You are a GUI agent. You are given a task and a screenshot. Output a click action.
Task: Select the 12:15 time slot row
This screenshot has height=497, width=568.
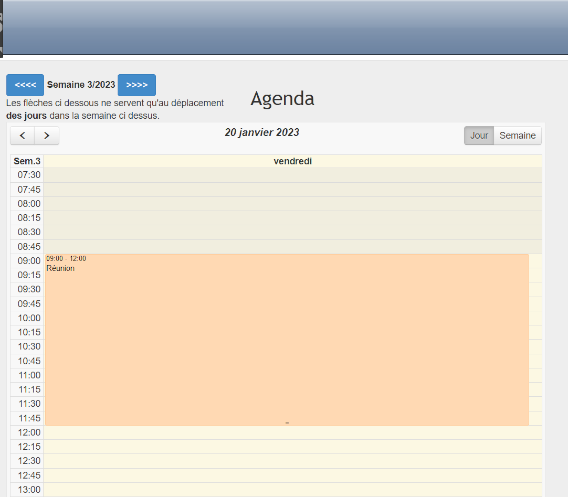tap(293, 447)
